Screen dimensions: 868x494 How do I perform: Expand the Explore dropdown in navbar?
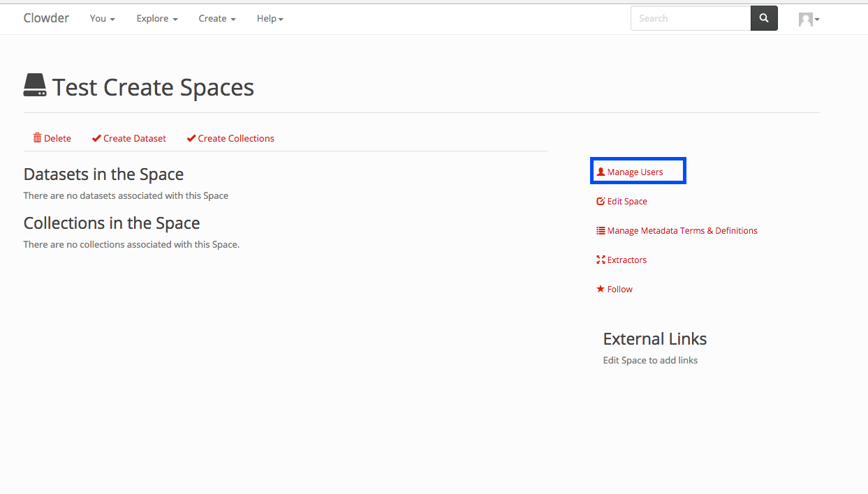coord(156,19)
